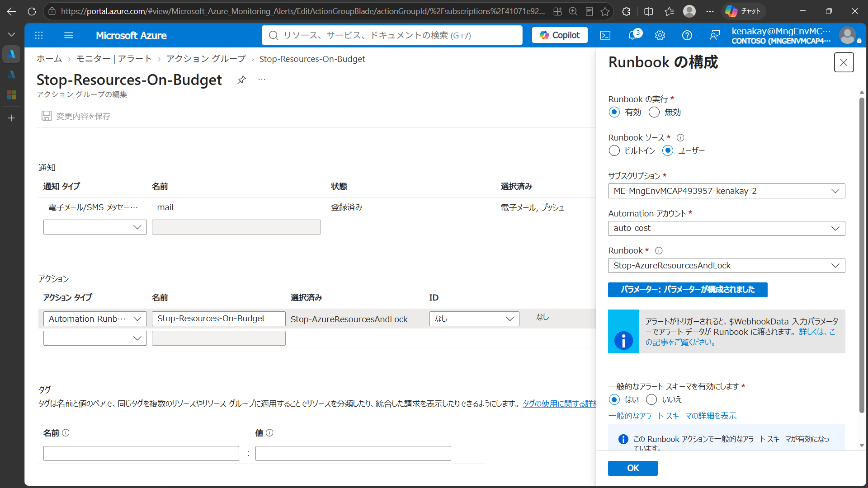Edit the action name Stop-Resources-On-Budget field
868x488 pixels.
[218, 319]
